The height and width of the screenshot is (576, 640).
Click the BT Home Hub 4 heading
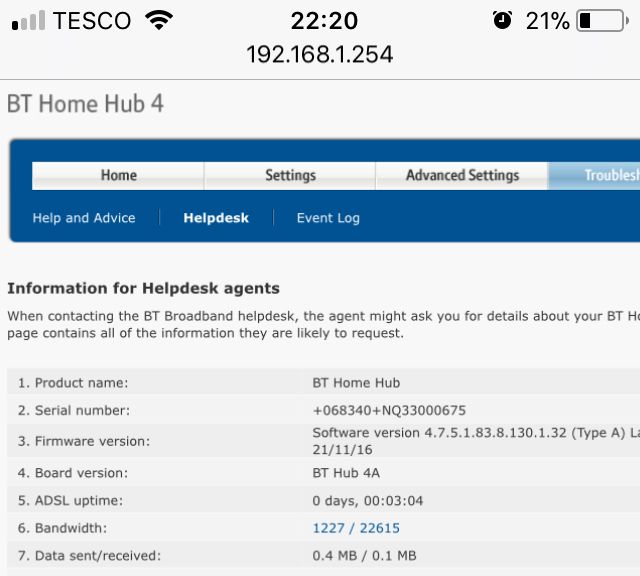[85, 104]
